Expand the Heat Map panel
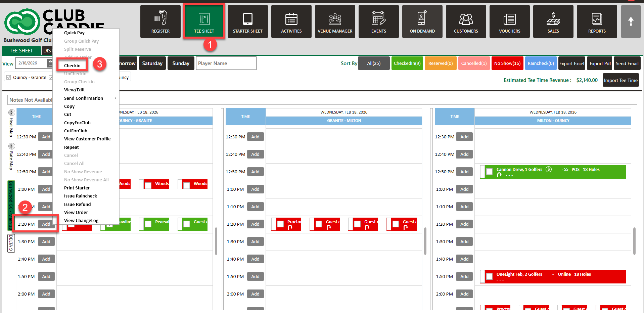The height and width of the screenshot is (313, 644). tap(12, 113)
